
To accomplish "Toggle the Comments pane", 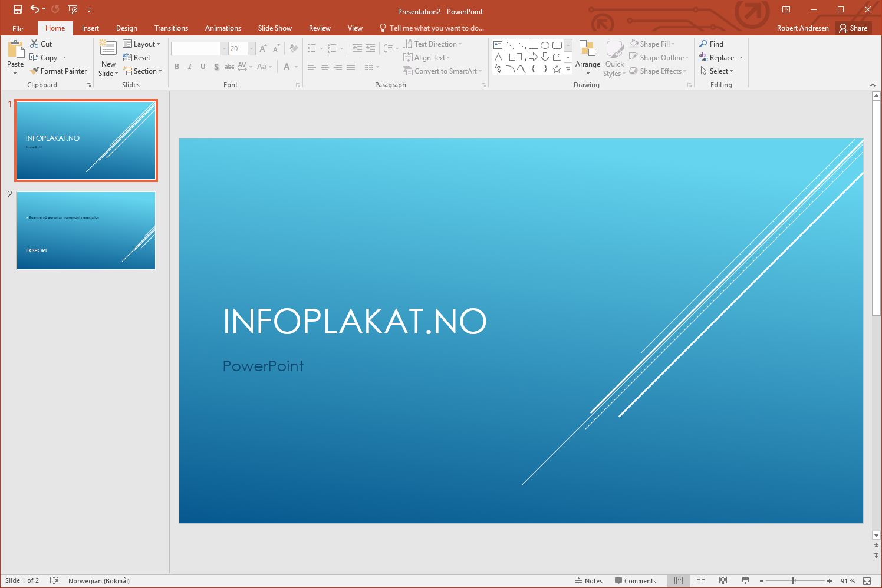I will 635,581.
